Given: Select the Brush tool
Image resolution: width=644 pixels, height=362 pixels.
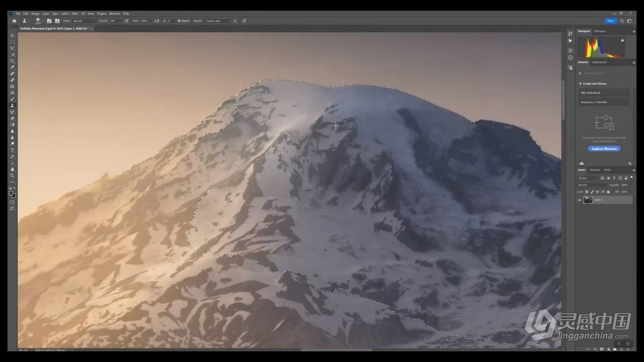Looking at the screenshot, I should pyautogui.click(x=13, y=99).
